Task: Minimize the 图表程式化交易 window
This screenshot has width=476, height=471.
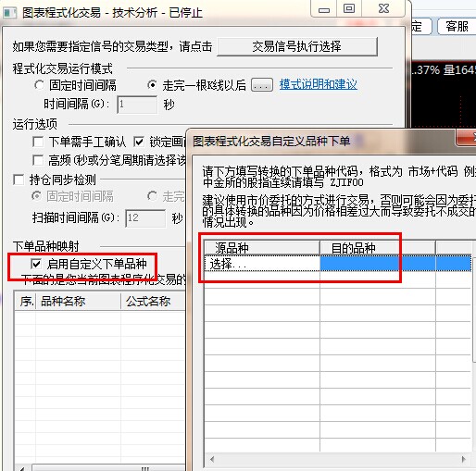Action: tap(324, 8)
